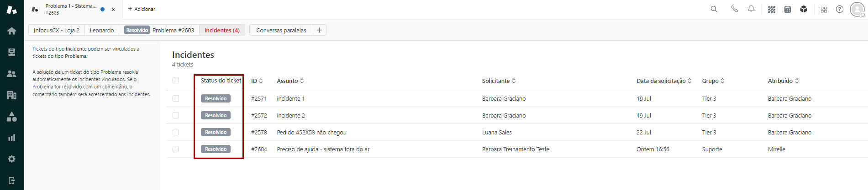Image resolution: width=868 pixels, height=190 pixels.
Task: Open Customers icon in left sidebar
Action: pyautogui.click(x=12, y=74)
